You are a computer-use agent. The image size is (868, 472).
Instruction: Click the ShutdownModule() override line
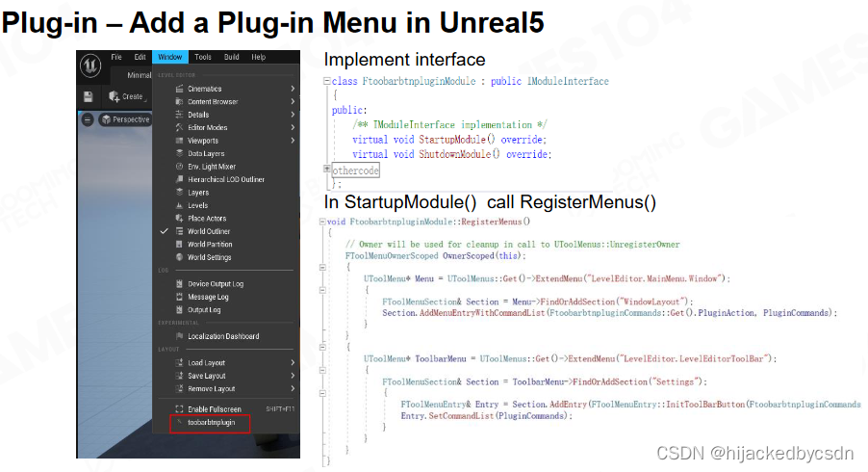[x=451, y=154]
